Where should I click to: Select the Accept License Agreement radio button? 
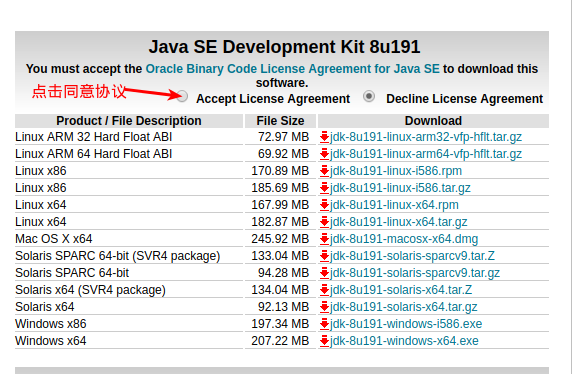pyautogui.click(x=182, y=96)
